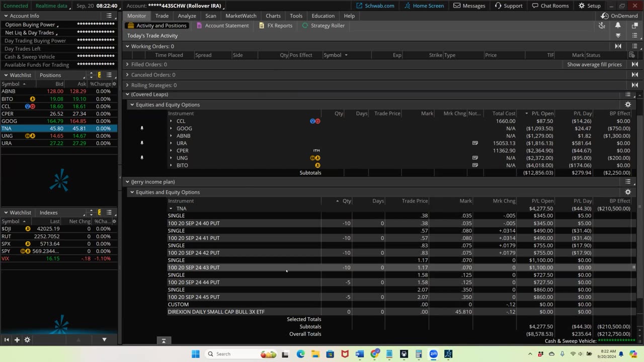This screenshot has height=362, width=644.
Task: Open Covered Leaps equities settings gear
Action: click(628, 105)
